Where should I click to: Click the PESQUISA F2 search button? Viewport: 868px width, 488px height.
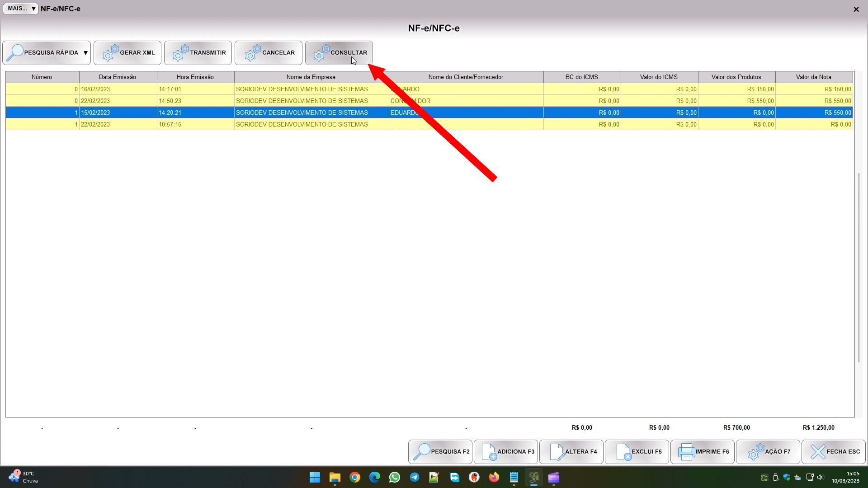440,452
